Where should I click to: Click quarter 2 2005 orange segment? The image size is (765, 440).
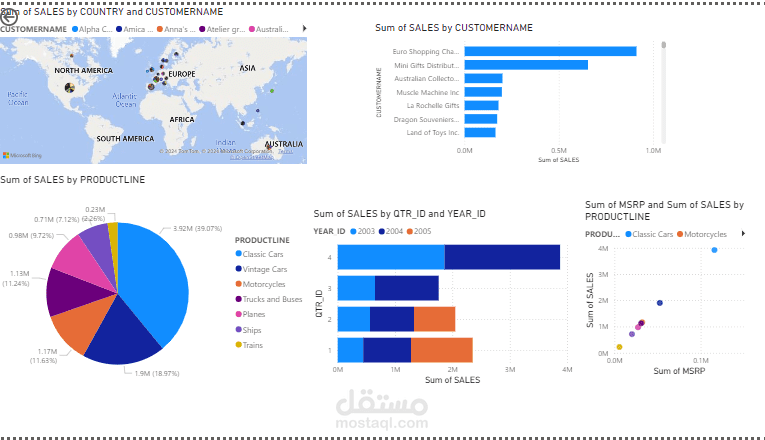[x=434, y=319]
